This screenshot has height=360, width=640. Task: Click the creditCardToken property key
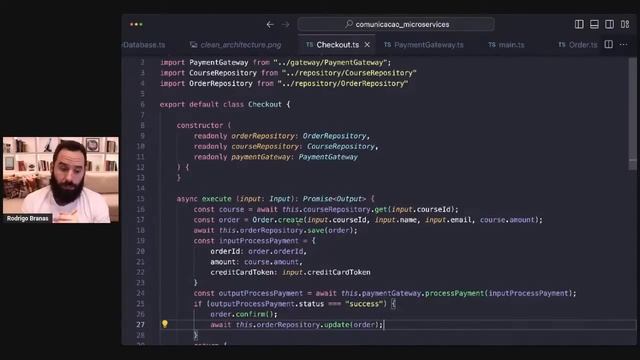[242, 272]
